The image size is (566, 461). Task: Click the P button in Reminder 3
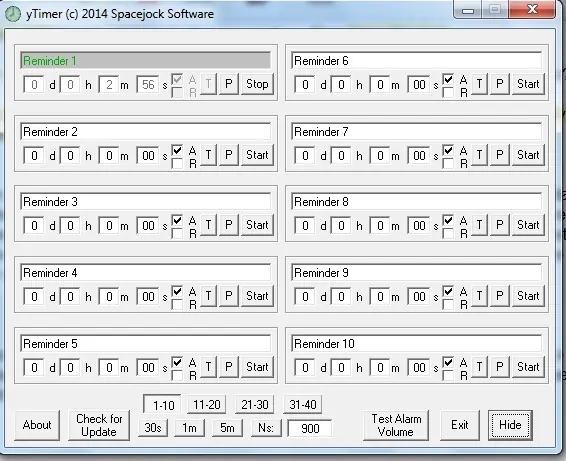(228, 225)
